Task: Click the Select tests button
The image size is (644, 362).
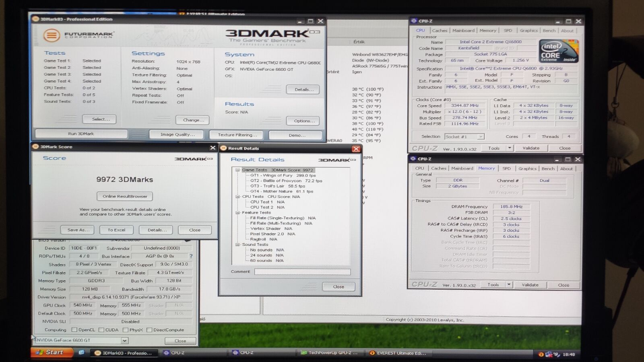Action: point(99,119)
